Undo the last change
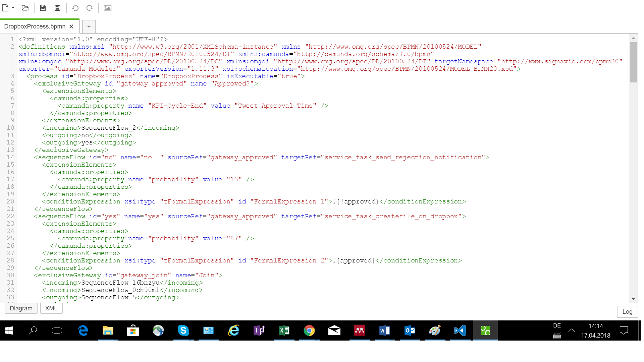 click(75, 8)
